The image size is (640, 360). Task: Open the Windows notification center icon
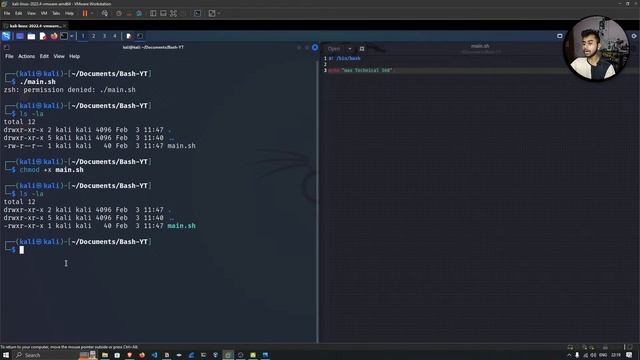tap(629, 355)
